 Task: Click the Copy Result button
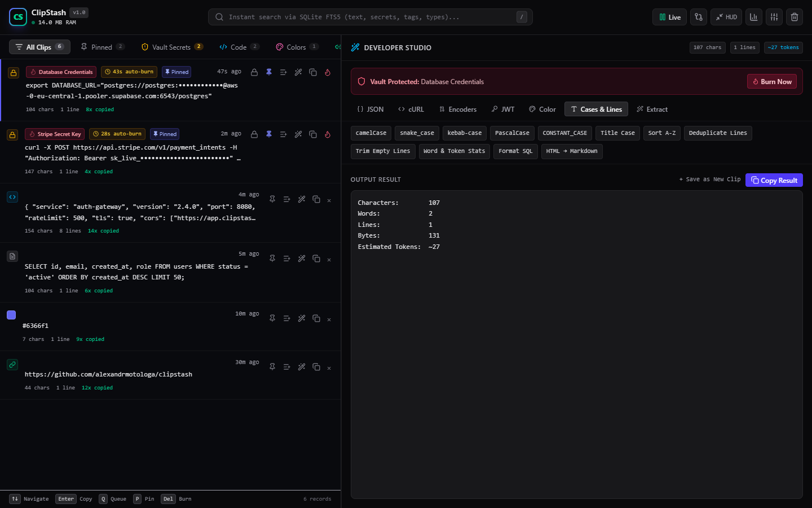774,180
